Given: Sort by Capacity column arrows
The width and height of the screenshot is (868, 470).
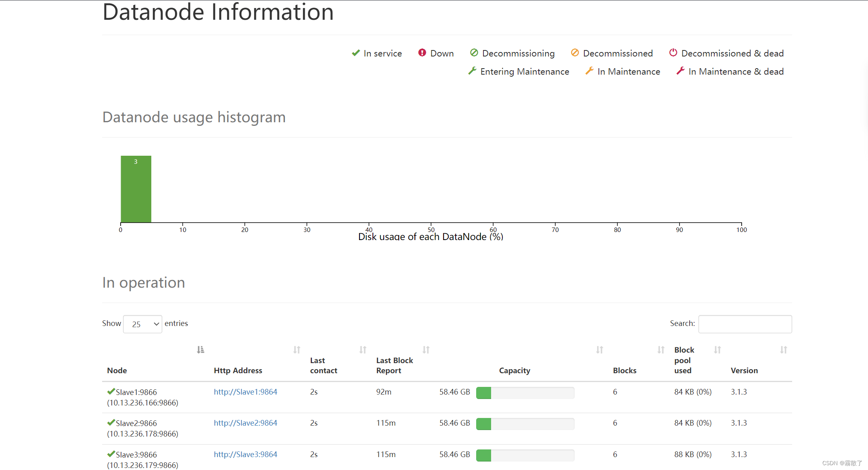Looking at the screenshot, I should tap(599, 350).
